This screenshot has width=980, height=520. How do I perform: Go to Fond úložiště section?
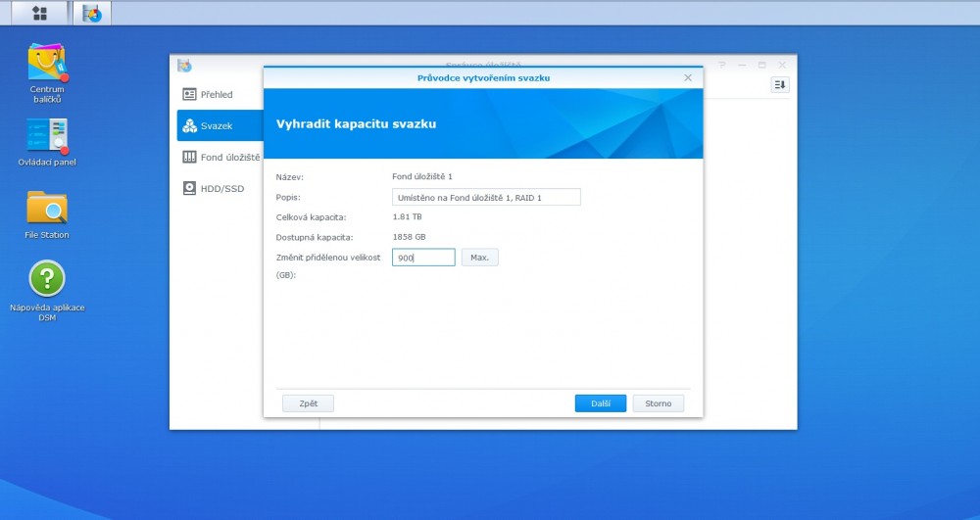point(221,157)
